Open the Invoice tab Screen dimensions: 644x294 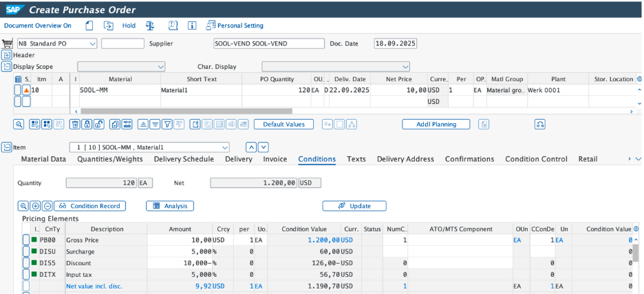pos(275,159)
